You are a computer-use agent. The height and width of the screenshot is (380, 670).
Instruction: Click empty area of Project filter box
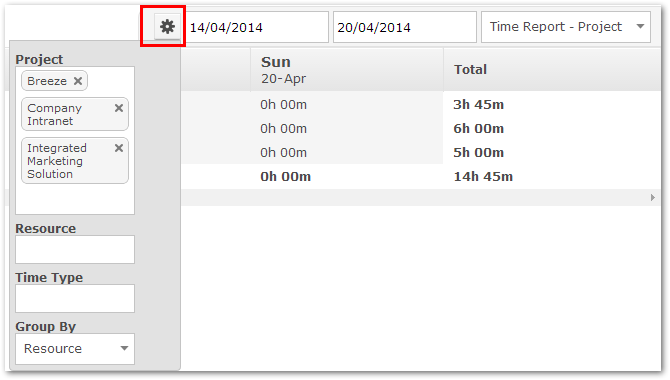(75, 199)
